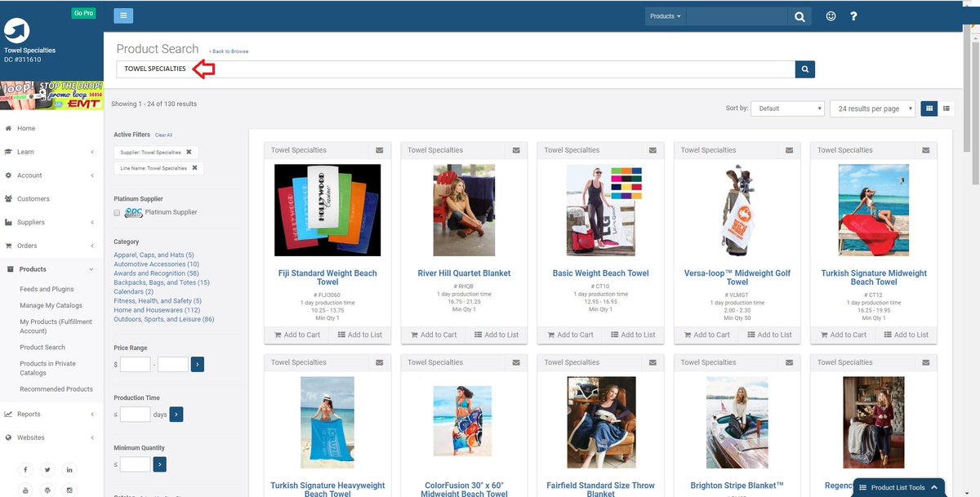Image resolution: width=980 pixels, height=497 pixels.
Task: Switch to list view layout
Action: click(x=947, y=108)
